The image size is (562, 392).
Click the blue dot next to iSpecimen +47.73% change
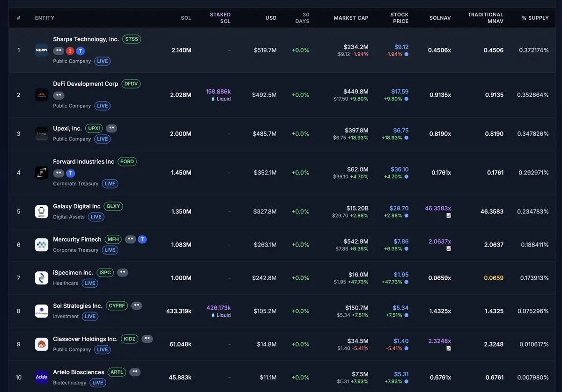point(407,282)
